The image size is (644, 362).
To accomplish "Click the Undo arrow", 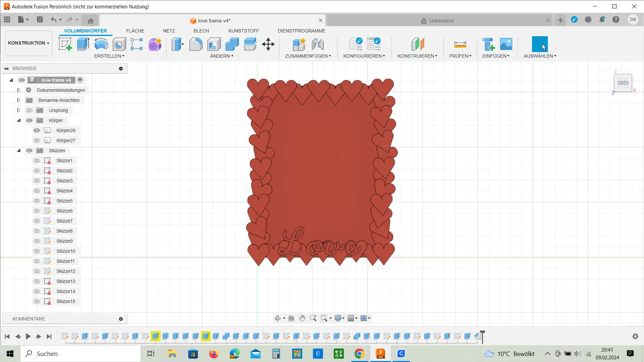I will point(54,20).
